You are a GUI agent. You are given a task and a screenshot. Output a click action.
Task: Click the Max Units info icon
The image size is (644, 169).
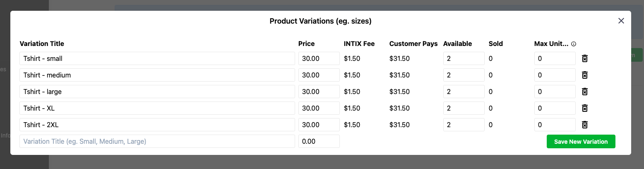point(574,44)
